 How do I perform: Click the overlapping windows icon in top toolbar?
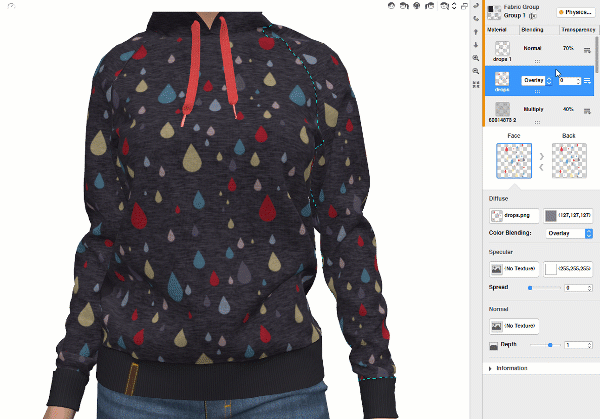coord(464,6)
